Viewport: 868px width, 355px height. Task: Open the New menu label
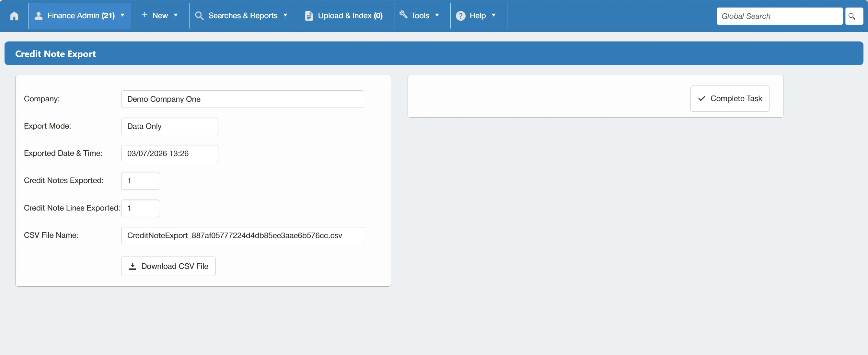[x=160, y=16]
